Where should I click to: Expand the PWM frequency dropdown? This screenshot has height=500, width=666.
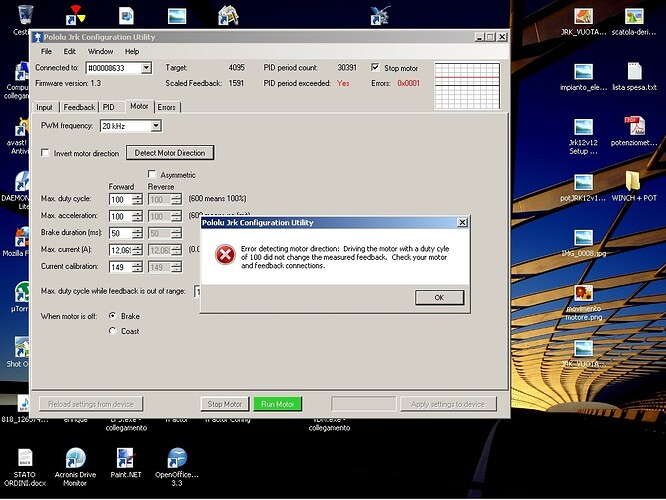pyautogui.click(x=155, y=126)
